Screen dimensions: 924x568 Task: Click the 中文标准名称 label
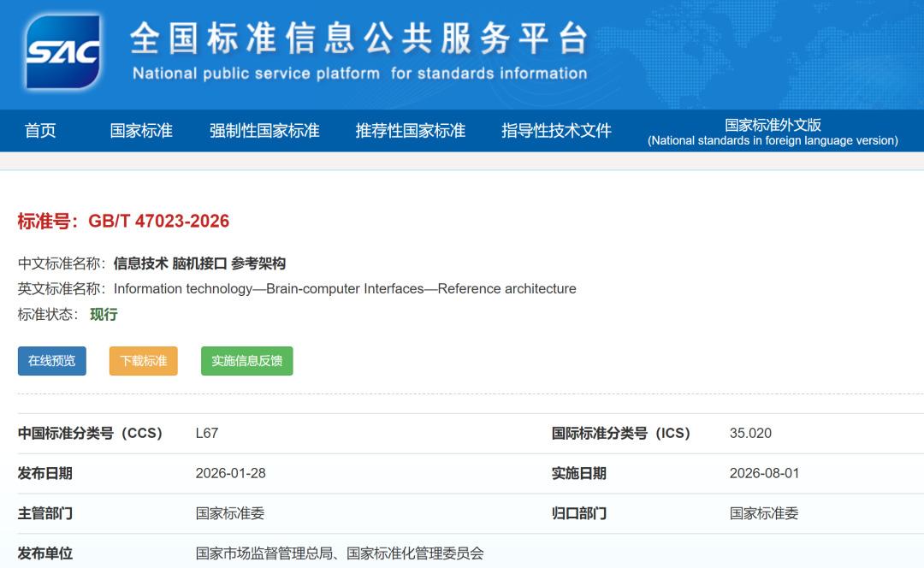click(x=62, y=263)
